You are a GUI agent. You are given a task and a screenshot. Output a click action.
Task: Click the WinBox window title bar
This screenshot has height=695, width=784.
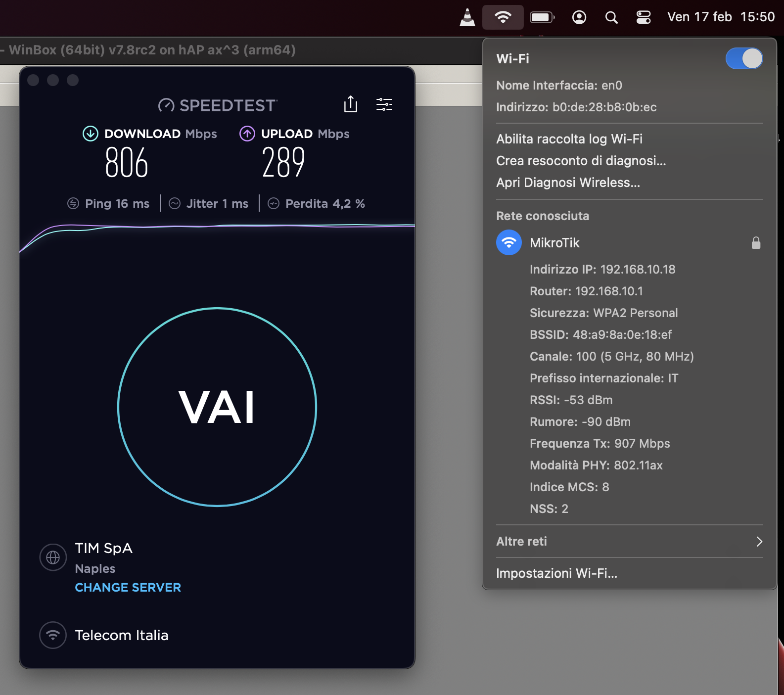241,50
